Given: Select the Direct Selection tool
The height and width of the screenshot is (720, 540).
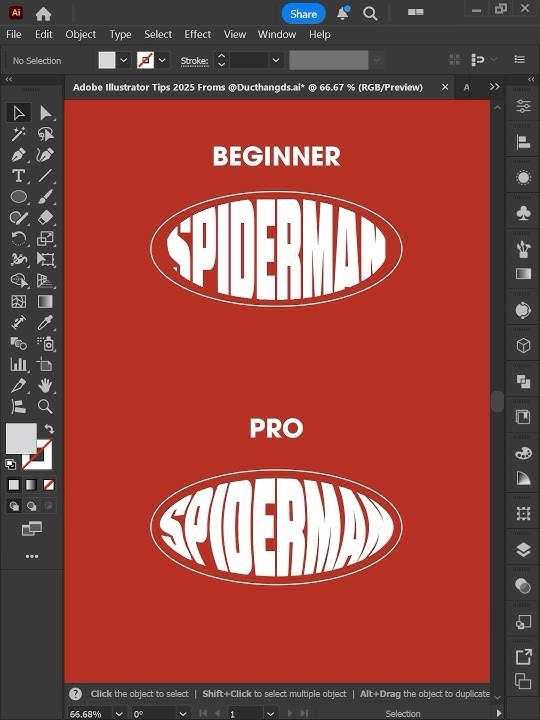Looking at the screenshot, I should (45, 113).
